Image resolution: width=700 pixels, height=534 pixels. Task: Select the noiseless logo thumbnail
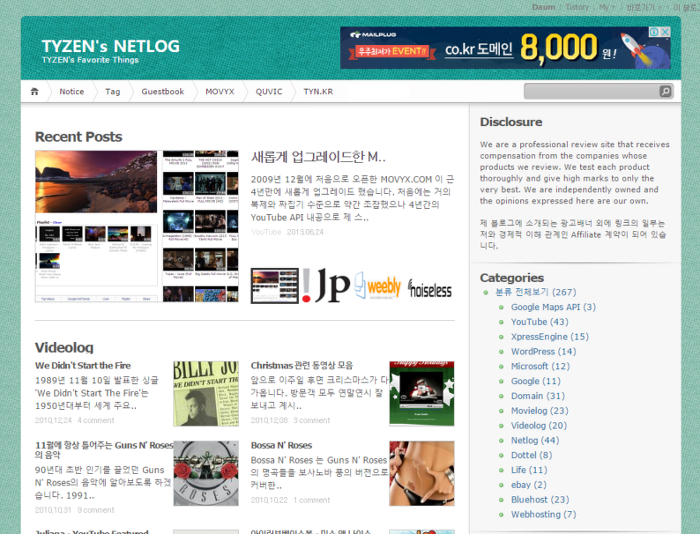click(429, 288)
